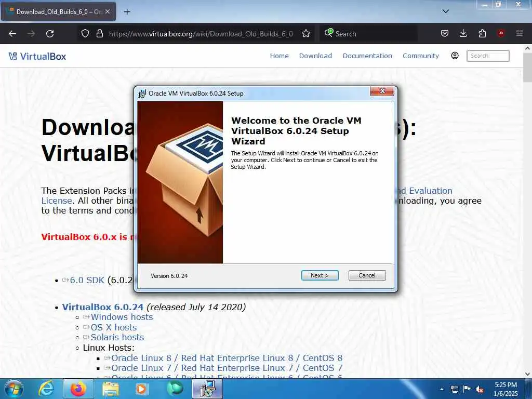Image resolution: width=532 pixels, height=399 pixels.
Task: Open the Pocket save icon
Action: (x=445, y=33)
